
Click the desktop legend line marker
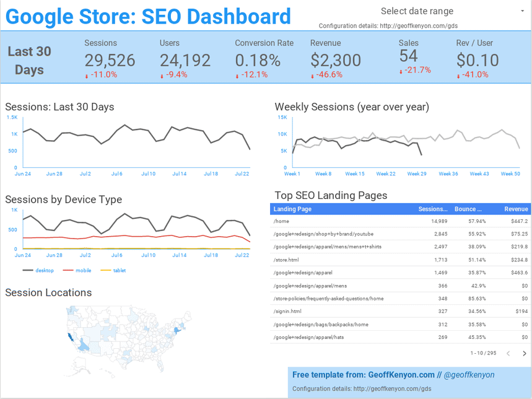point(28,270)
